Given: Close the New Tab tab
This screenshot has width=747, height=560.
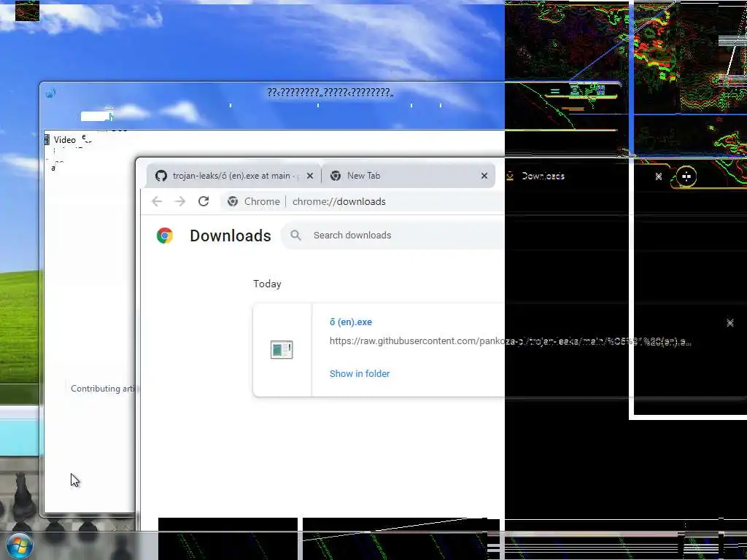Looking at the screenshot, I should (x=484, y=176).
